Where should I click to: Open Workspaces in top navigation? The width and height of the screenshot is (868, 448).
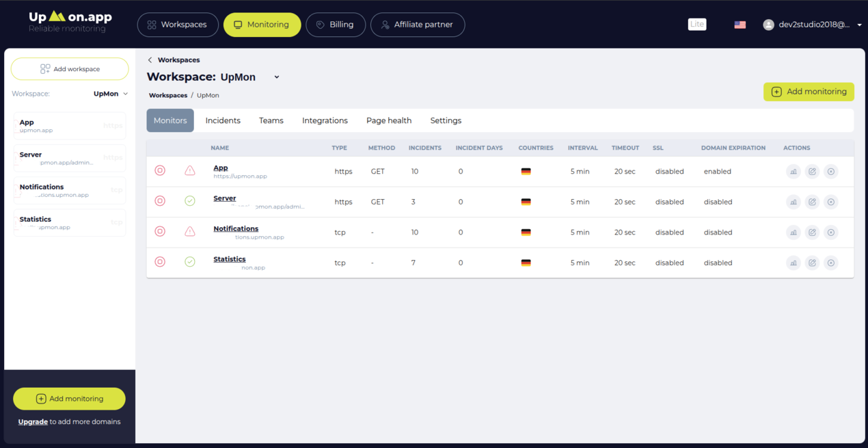click(178, 25)
